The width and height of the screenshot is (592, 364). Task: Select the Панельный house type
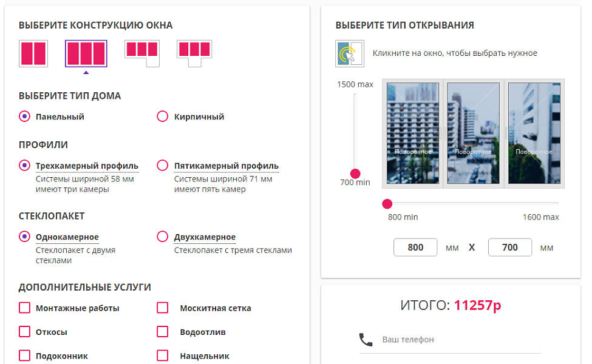pos(24,116)
